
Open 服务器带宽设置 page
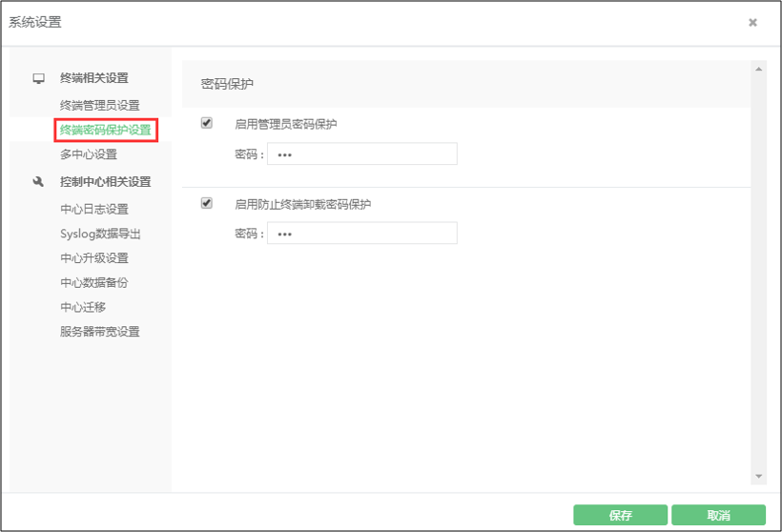tap(100, 332)
